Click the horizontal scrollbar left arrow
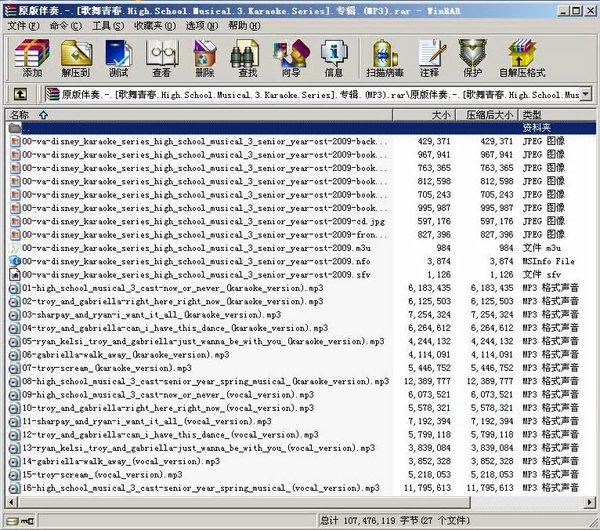The width and height of the screenshot is (600, 530). click(11, 501)
